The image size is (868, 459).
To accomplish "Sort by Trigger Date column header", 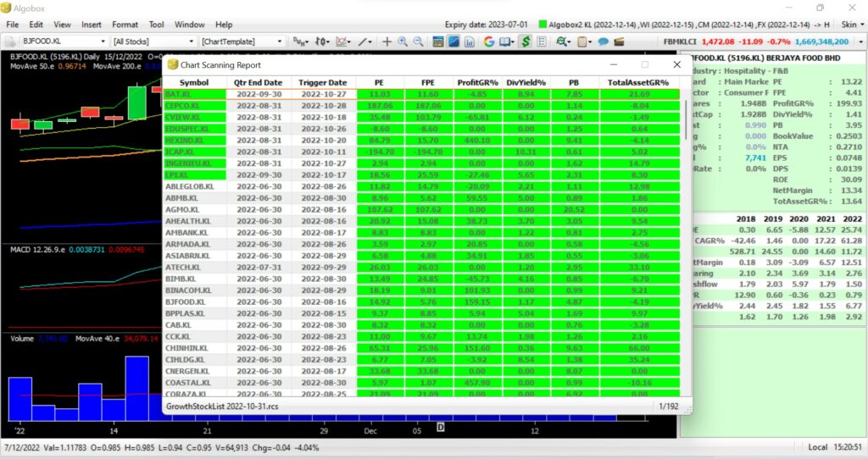I will (x=323, y=82).
